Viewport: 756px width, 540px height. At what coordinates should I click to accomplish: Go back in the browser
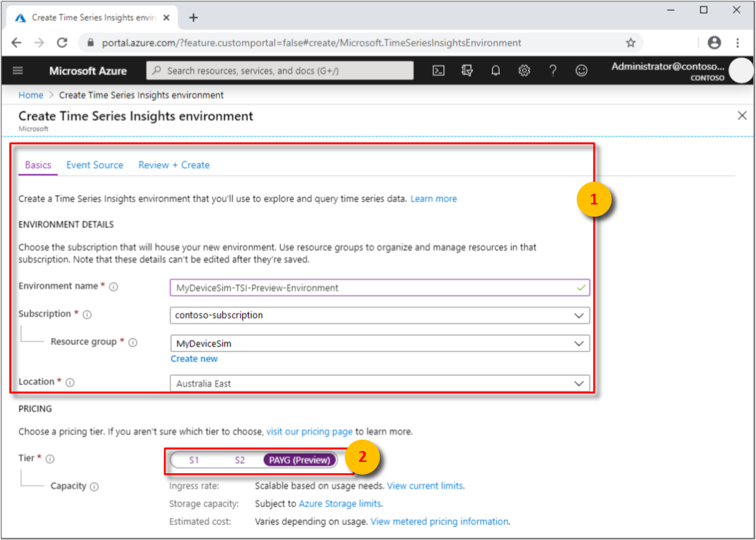(16, 42)
